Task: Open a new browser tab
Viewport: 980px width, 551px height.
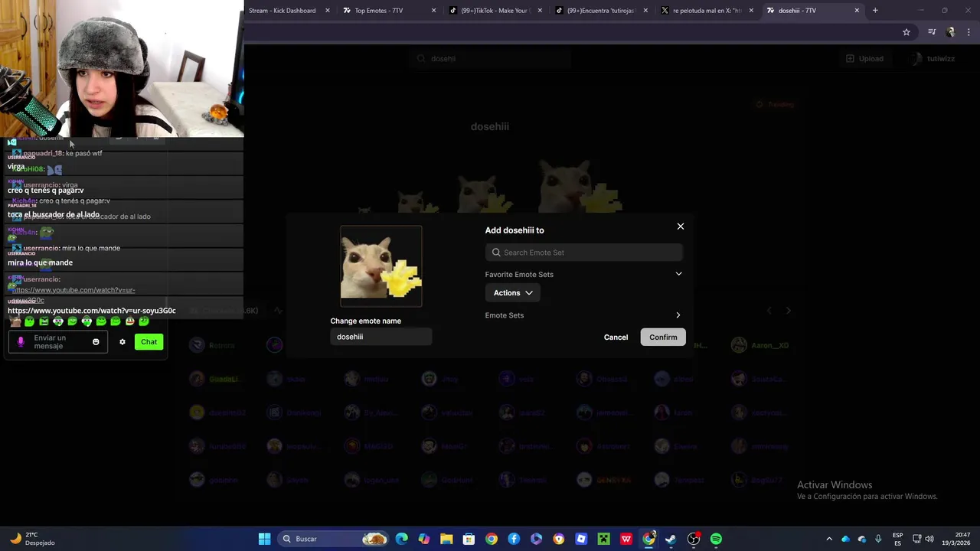Action: click(x=875, y=11)
